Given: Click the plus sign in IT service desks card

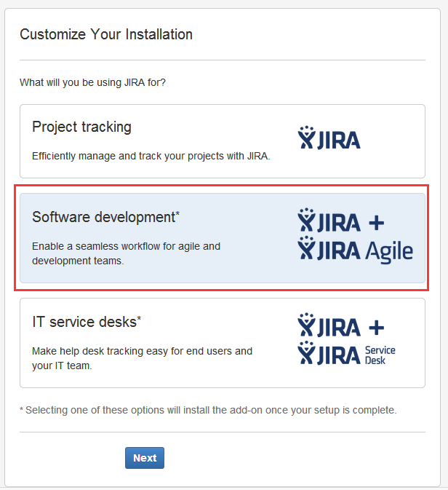Looking at the screenshot, I should coord(375,327).
